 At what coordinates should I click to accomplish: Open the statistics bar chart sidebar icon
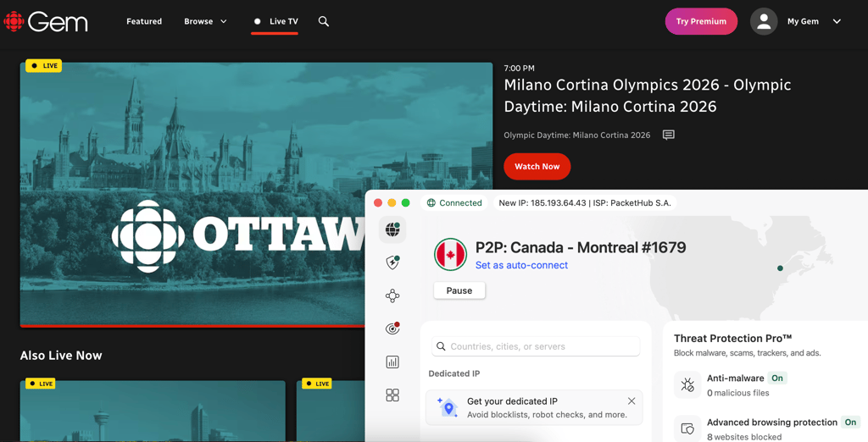click(392, 362)
